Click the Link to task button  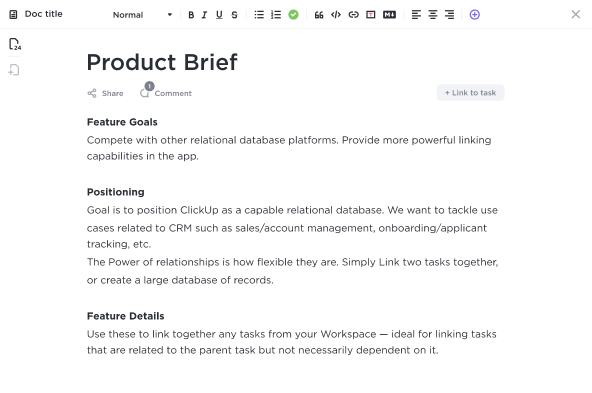pyautogui.click(x=470, y=92)
